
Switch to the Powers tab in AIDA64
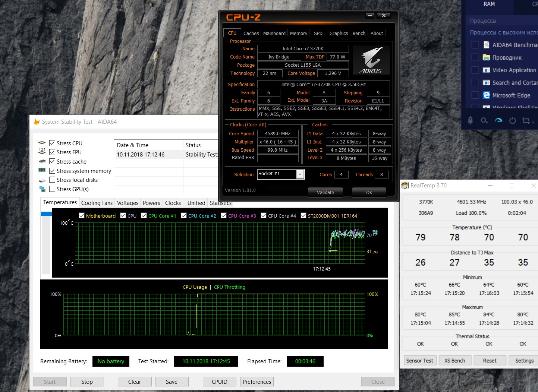coord(151,203)
